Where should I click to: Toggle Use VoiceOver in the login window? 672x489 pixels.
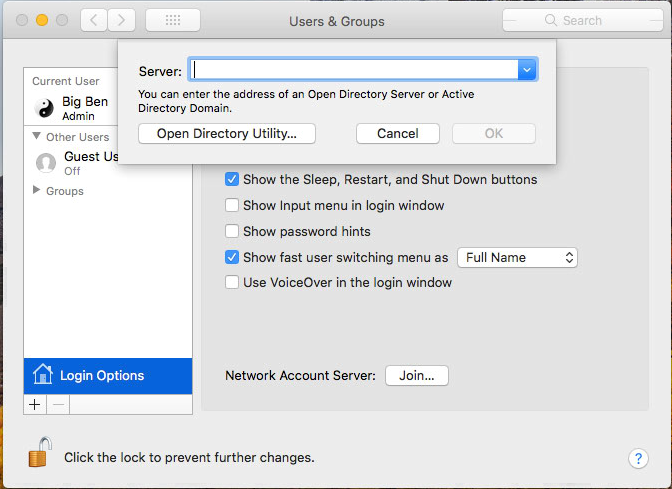[x=232, y=282]
